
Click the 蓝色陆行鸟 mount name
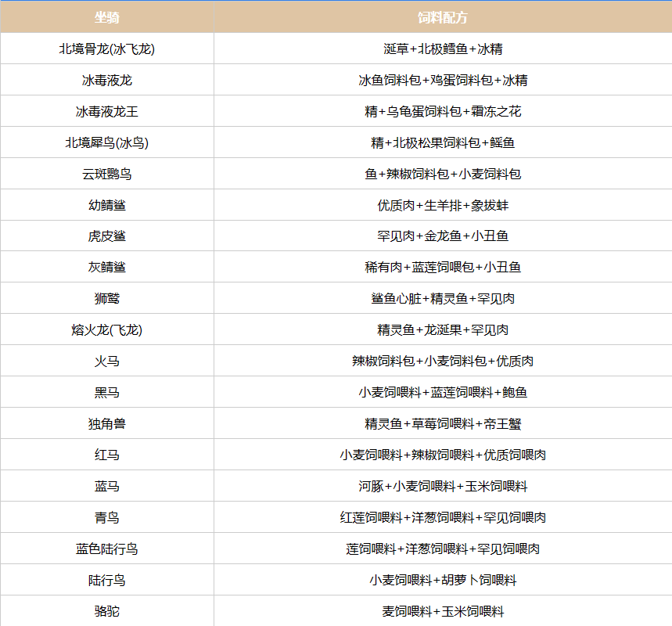coord(106,549)
